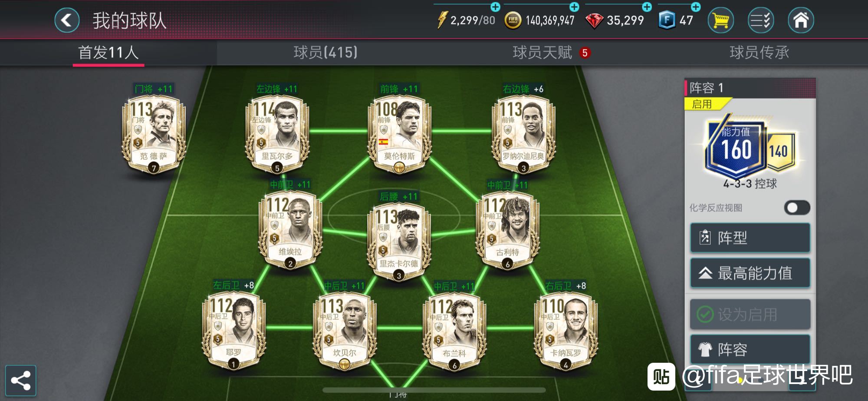Return to home via house icon
The image size is (868, 401).
[x=801, y=20]
